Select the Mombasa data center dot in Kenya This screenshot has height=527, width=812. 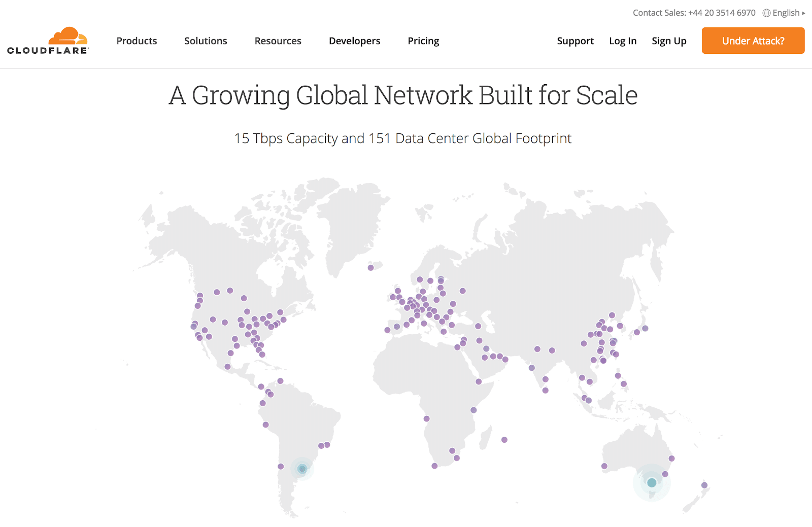pos(473,410)
